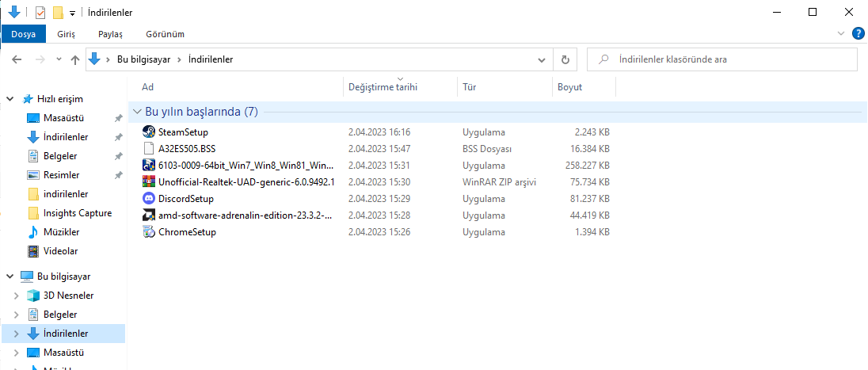Click the forward navigation arrow
Screen dimensions: 868x370
40,60
